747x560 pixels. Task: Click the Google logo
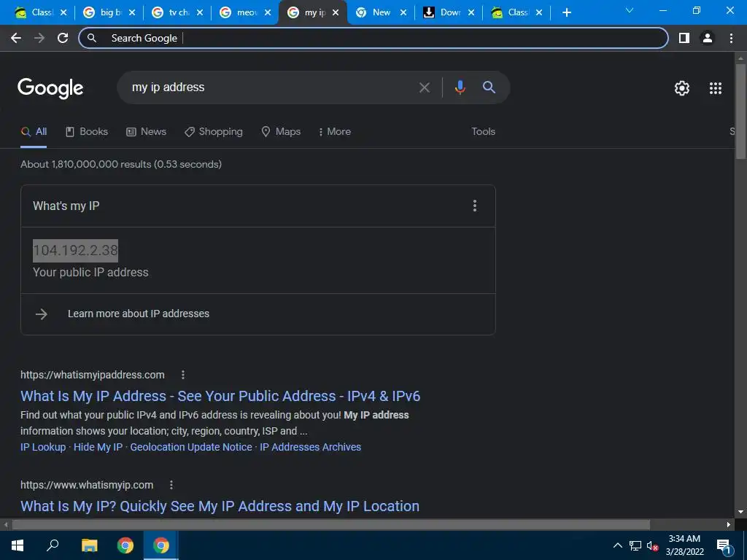click(x=50, y=88)
